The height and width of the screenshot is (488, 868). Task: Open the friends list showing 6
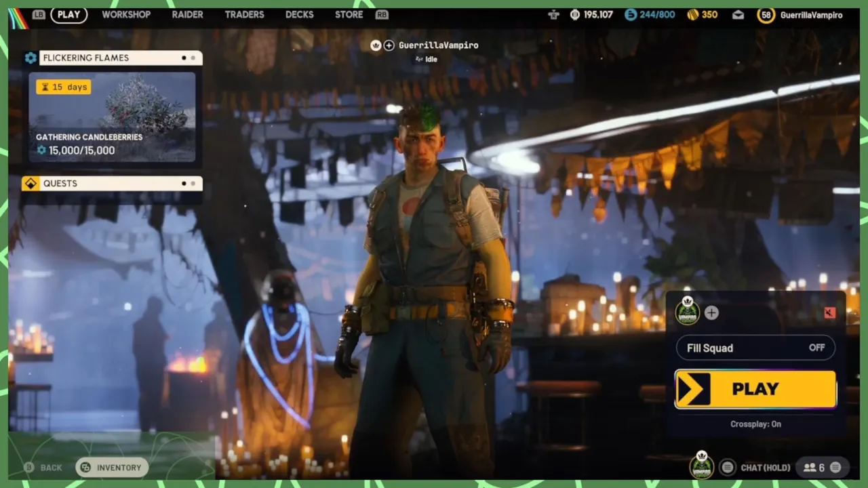814,468
